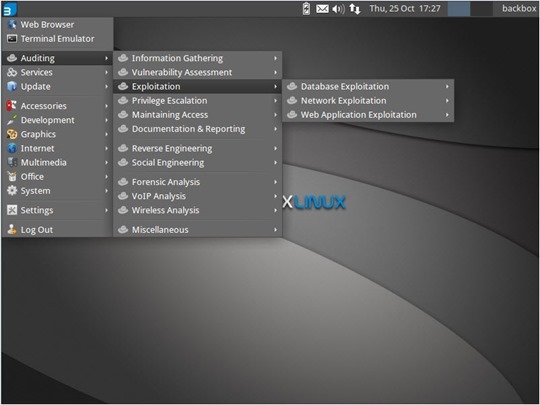This screenshot has height=405, width=540.
Task: Expand the Miscellaneous submenu arrow
Action: [x=276, y=229]
